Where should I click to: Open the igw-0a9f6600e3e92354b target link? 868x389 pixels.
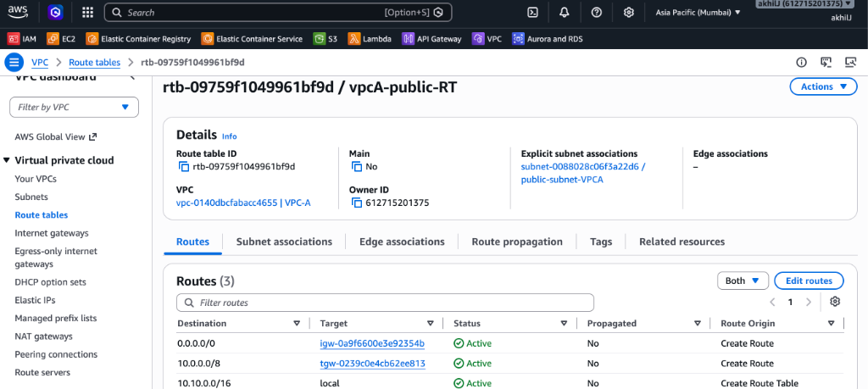[372, 343]
